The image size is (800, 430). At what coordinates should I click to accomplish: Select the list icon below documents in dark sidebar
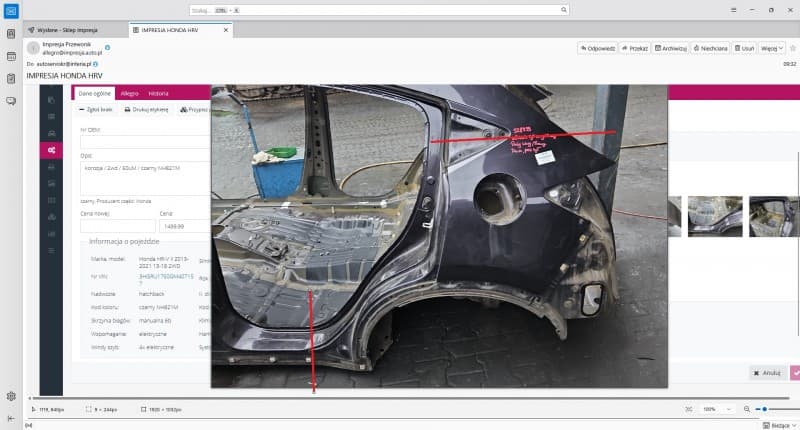51,116
